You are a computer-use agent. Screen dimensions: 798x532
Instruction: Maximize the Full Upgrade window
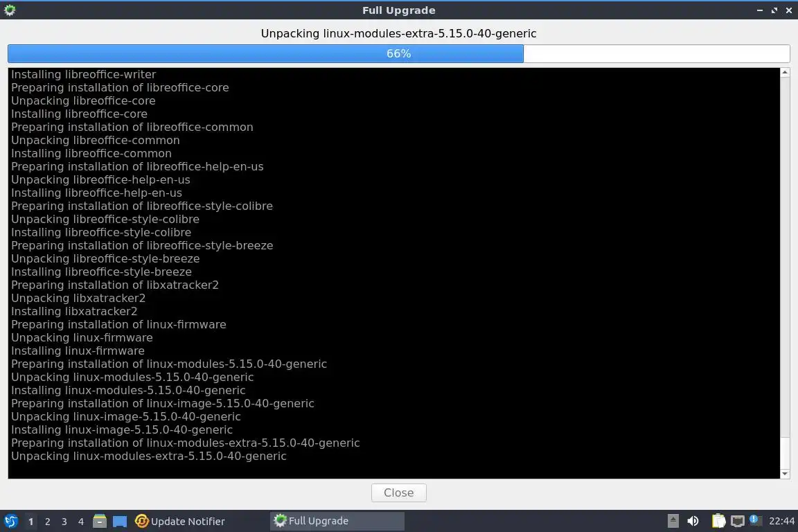[774, 10]
